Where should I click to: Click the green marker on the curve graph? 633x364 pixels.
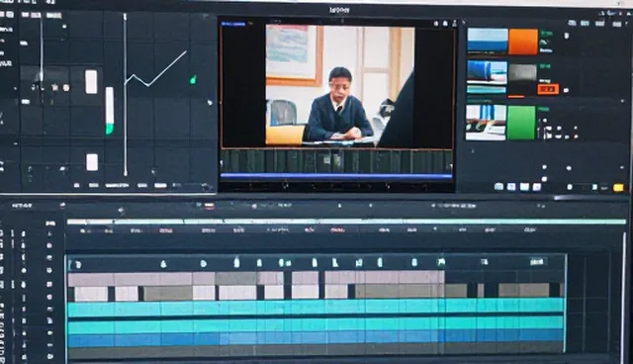point(194,79)
